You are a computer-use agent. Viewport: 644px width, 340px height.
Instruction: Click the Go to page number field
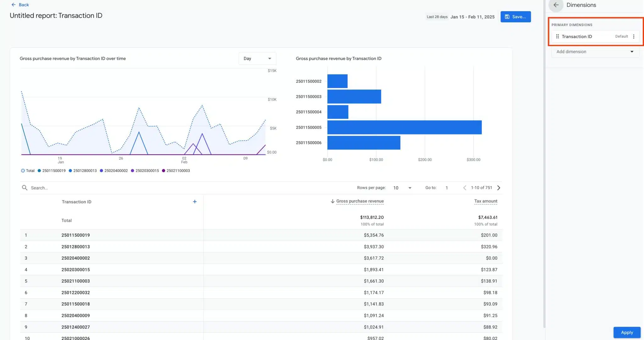[x=447, y=188]
